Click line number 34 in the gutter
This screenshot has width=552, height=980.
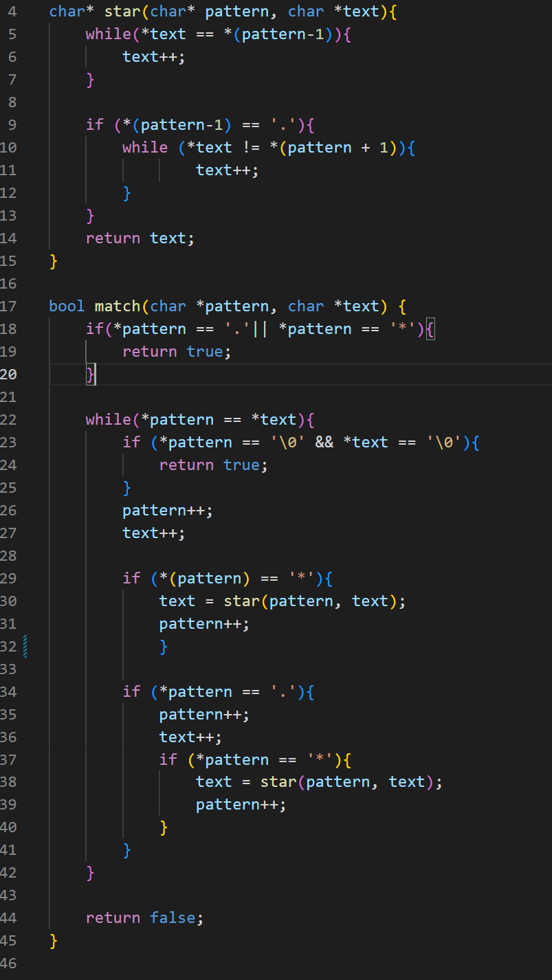coord(8,691)
